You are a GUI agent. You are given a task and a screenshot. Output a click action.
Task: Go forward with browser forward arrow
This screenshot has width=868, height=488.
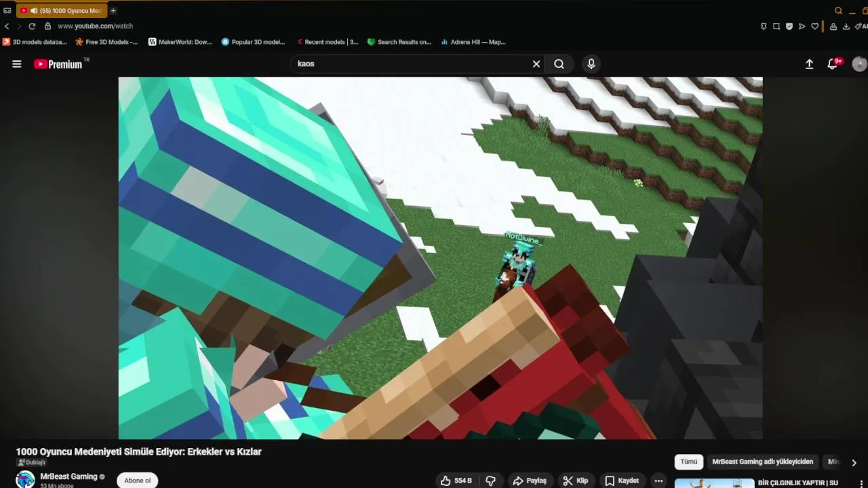19,26
